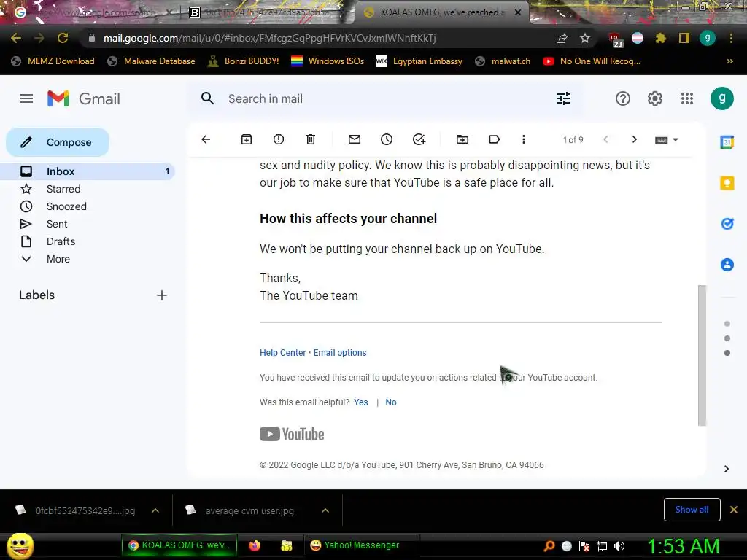The width and height of the screenshot is (747, 560).
Task: Open search options filter icon
Action: coord(564,98)
